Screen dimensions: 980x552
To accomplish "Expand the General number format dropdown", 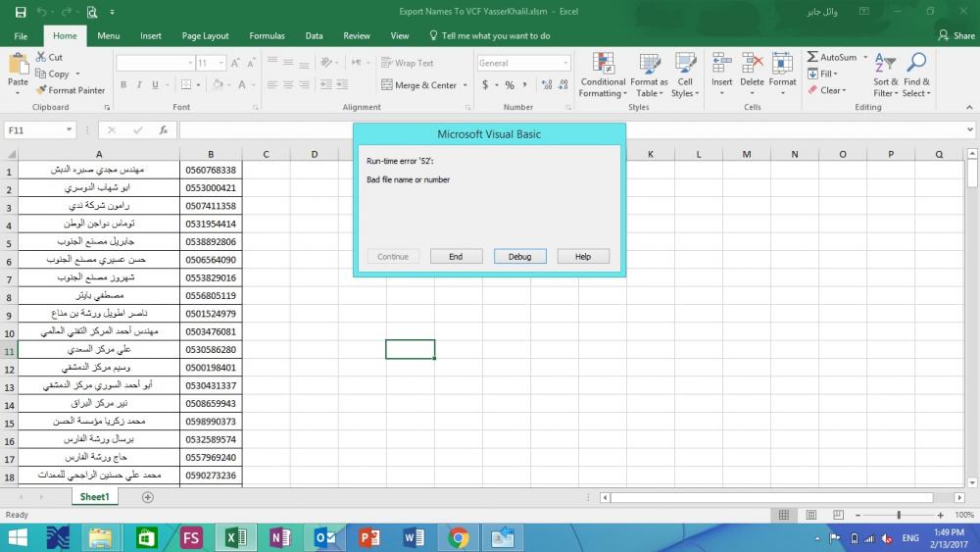I will tap(565, 63).
